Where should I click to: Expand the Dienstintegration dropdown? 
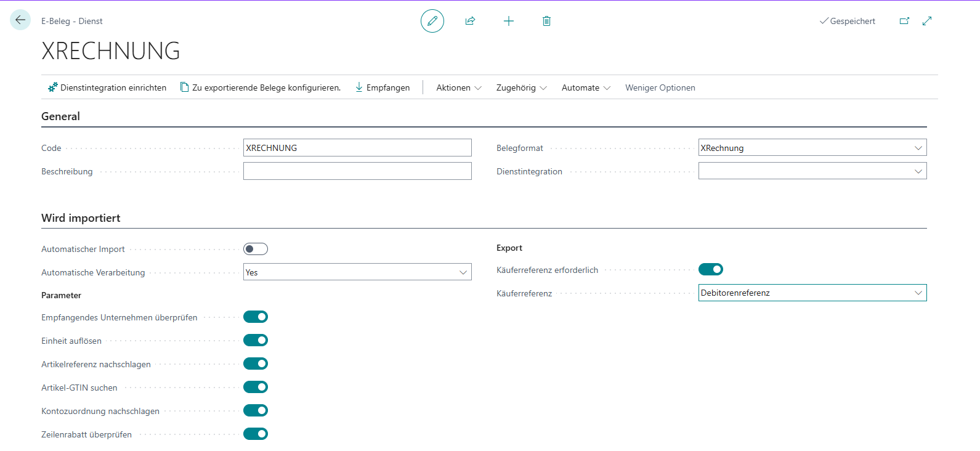[x=812, y=171]
